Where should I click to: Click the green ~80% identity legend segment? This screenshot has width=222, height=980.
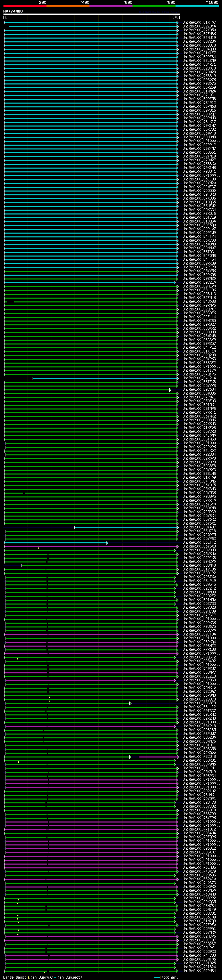pos(154,6)
